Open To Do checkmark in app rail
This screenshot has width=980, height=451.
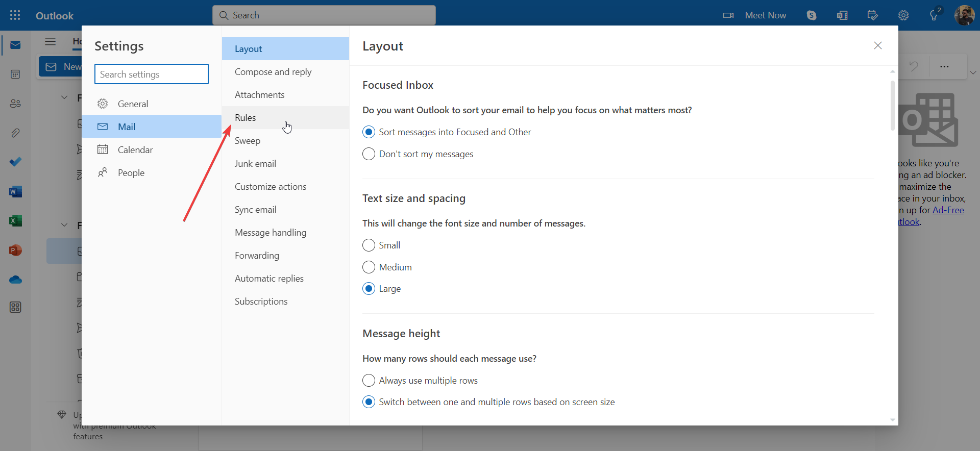(15, 162)
